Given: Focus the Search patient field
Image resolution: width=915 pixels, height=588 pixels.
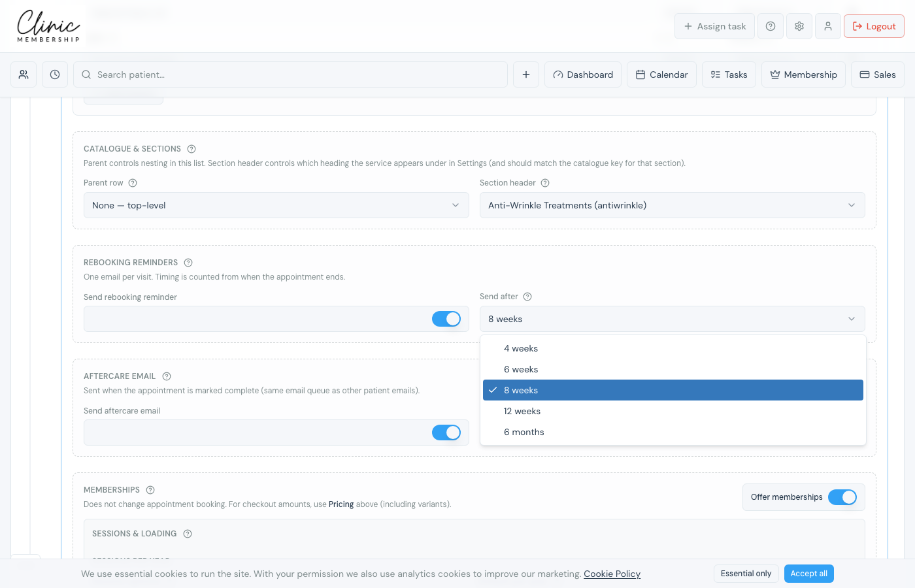Looking at the screenshot, I should [x=290, y=74].
